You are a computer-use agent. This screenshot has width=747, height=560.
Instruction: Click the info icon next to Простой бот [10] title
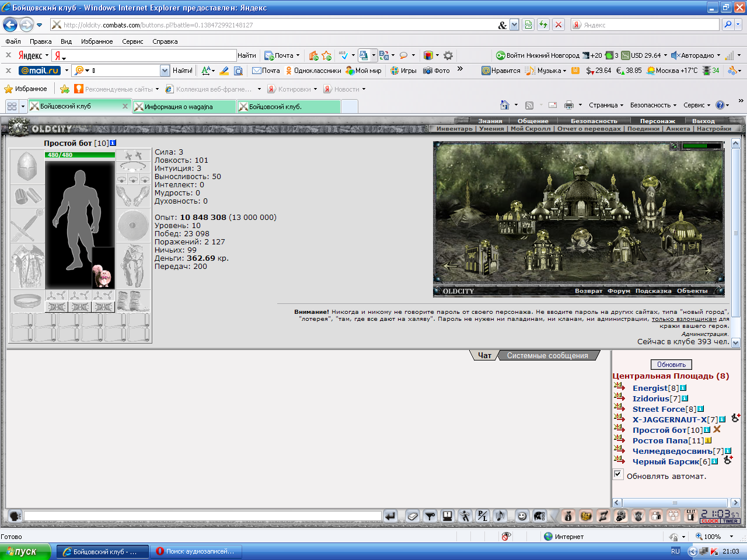point(113,143)
